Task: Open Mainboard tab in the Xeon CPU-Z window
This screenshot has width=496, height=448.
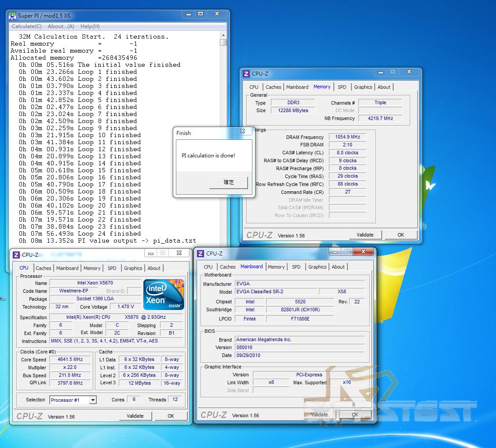Action: 67,268
